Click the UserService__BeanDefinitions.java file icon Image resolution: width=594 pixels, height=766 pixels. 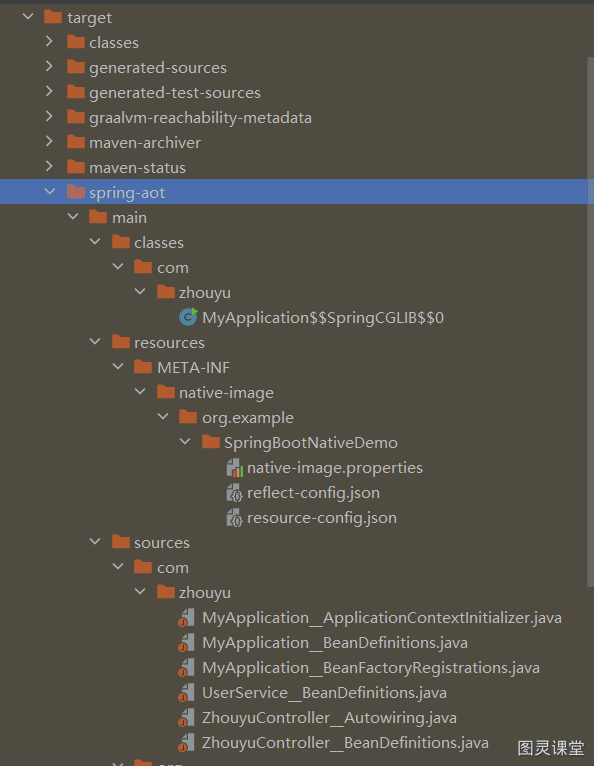tap(186, 693)
